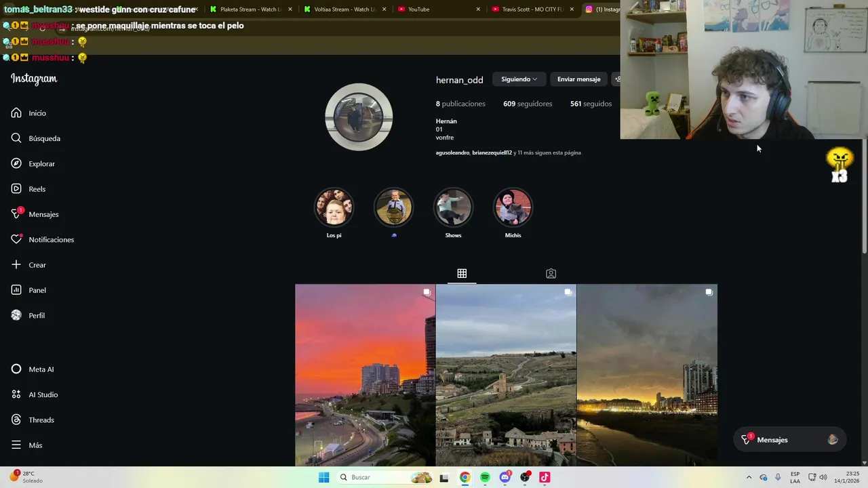Open the clock showing 23:25
Viewport: 868px width, 488px height.
click(x=846, y=477)
